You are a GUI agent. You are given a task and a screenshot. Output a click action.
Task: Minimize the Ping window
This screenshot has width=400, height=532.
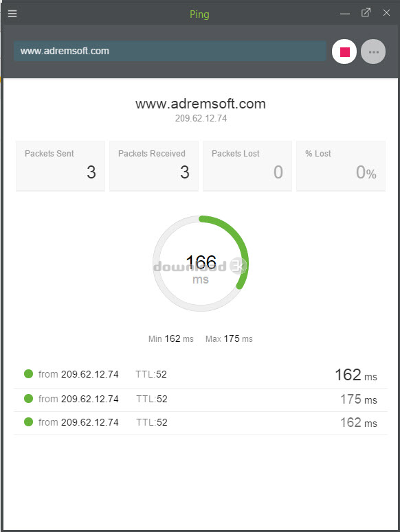coord(345,14)
